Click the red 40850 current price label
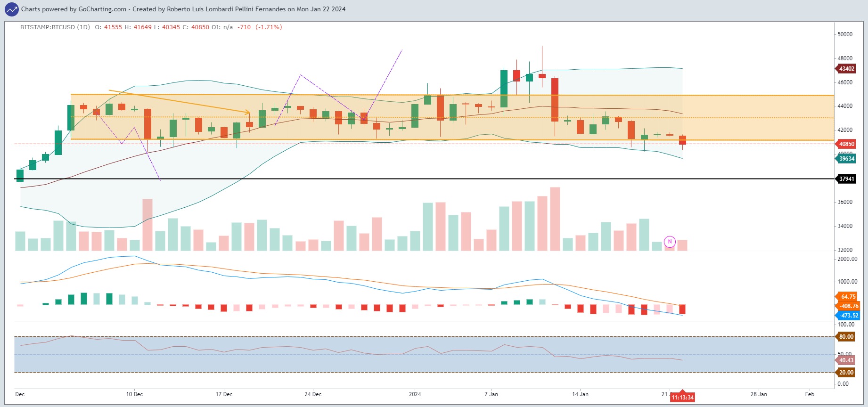The width and height of the screenshot is (868, 407). pyautogui.click(x=846, y=144)
